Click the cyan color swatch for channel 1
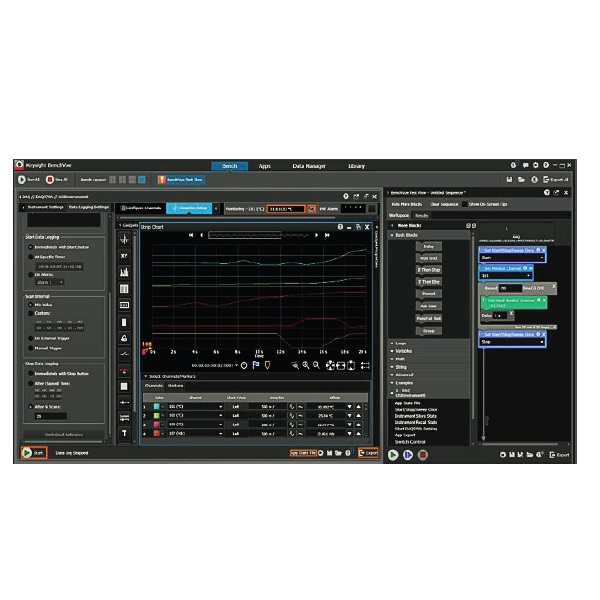 pos(158,406)
